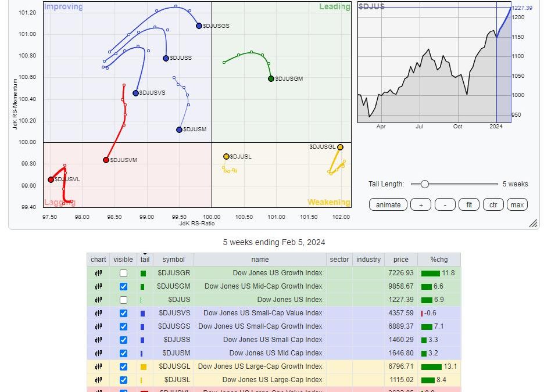This screenshot has width=544, height=392.
Task: Click the - zoom out button
Action: tap(445, 204)
